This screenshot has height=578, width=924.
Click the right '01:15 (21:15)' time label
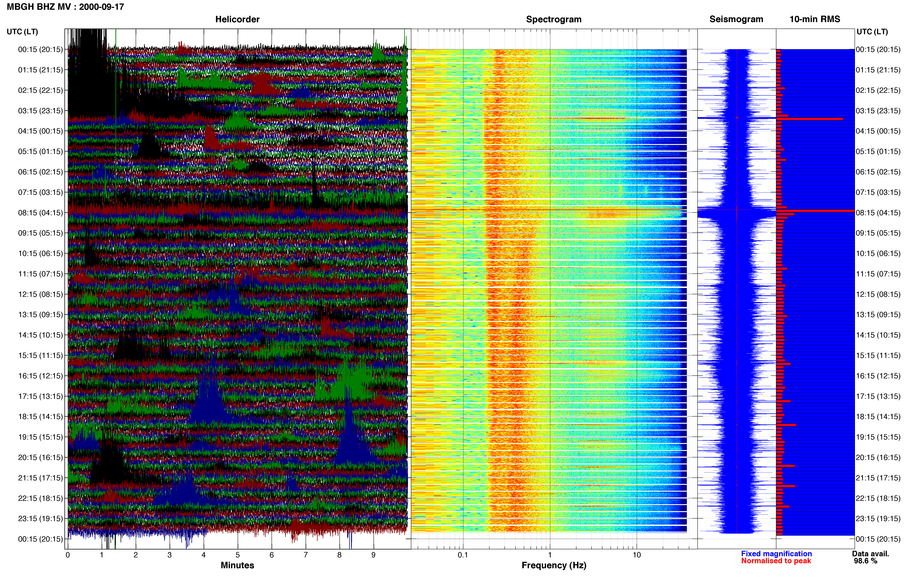pyautogui.click(x=878, y=70)
